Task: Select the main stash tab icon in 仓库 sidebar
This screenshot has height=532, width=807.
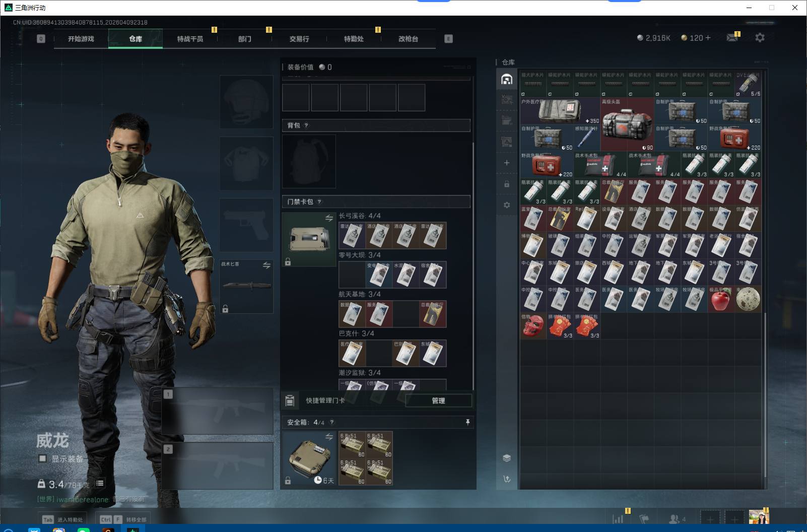Action: pyautogui.click(x=507, y=79)
